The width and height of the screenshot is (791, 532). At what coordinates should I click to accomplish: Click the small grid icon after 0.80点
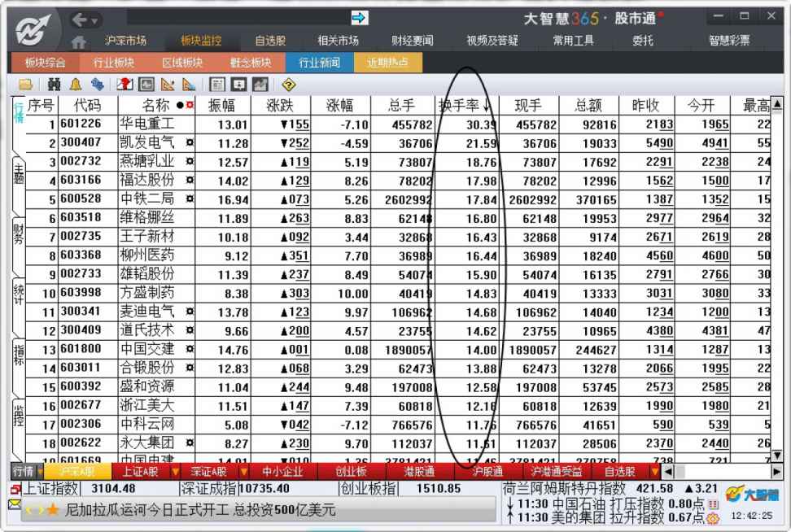(x=714, y=504)
